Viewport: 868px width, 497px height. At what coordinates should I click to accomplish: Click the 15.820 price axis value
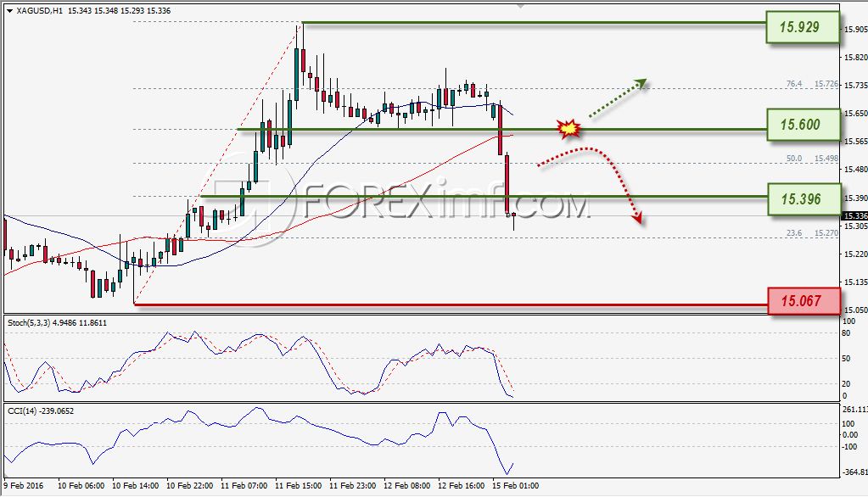(x=855, y=58)
